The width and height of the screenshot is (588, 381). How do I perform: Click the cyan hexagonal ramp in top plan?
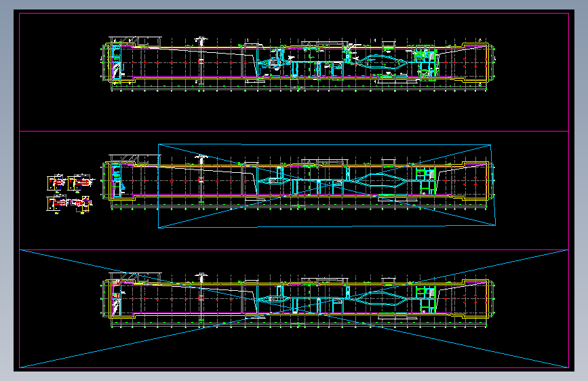point(380,62)
